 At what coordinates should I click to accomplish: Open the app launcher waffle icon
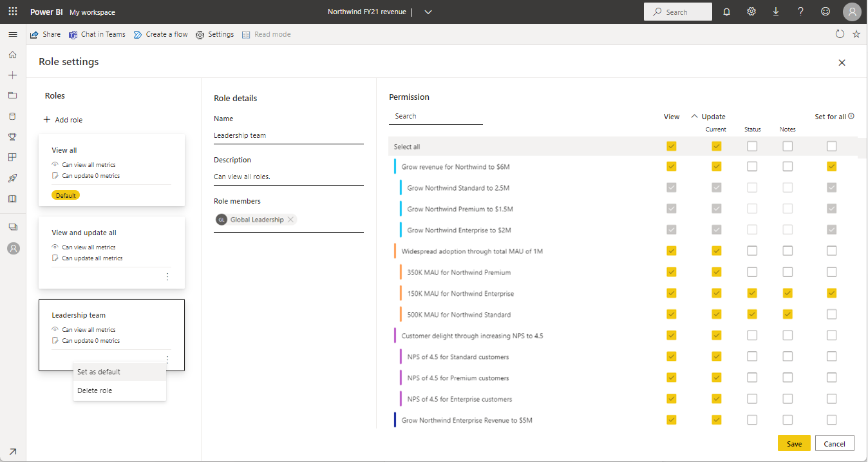tap(13, 12)
